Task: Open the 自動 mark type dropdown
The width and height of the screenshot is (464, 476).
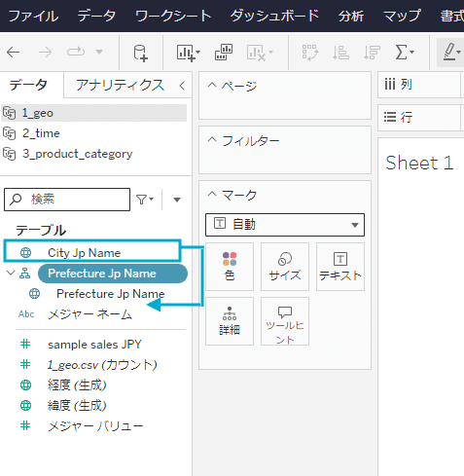Action: pyautogui.click(x=285, y=225)
